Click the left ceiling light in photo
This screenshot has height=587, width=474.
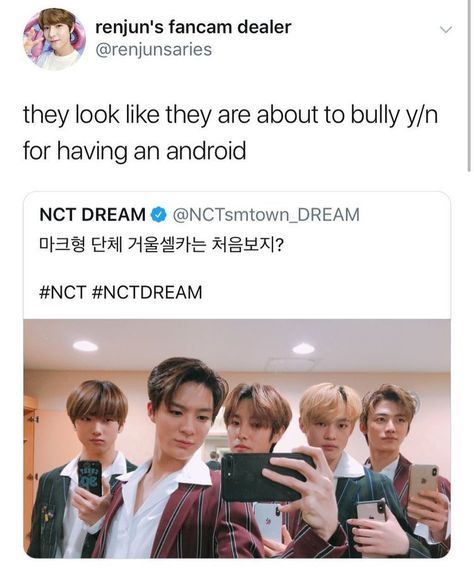pos(86,346)
